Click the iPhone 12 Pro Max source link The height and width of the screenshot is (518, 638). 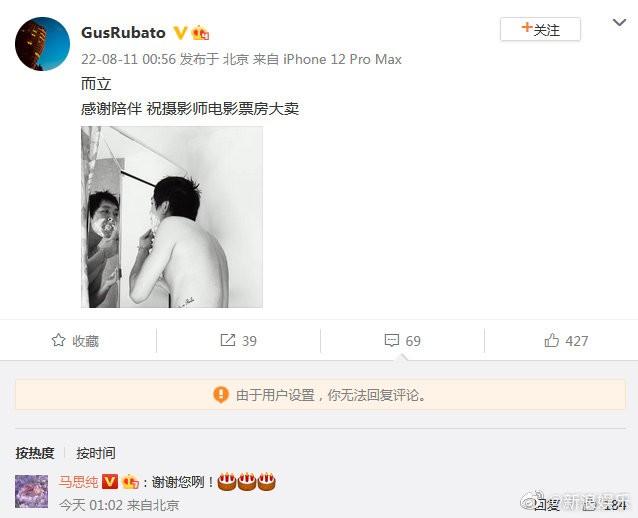pos(343,59)
